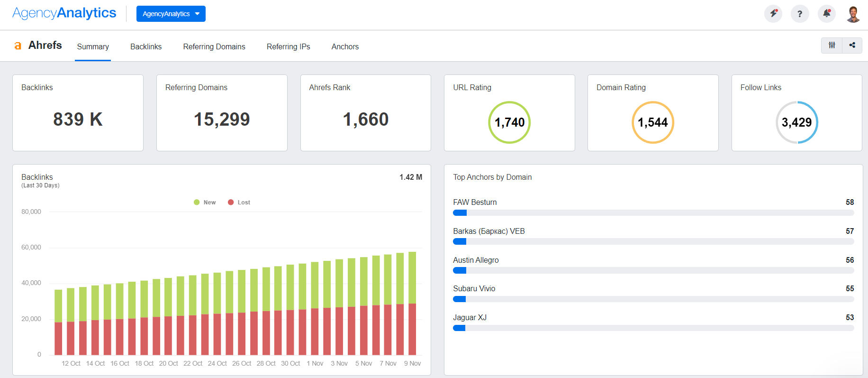
Task: Select the Jaguar XJ anchor
Action: coord(653,323)
